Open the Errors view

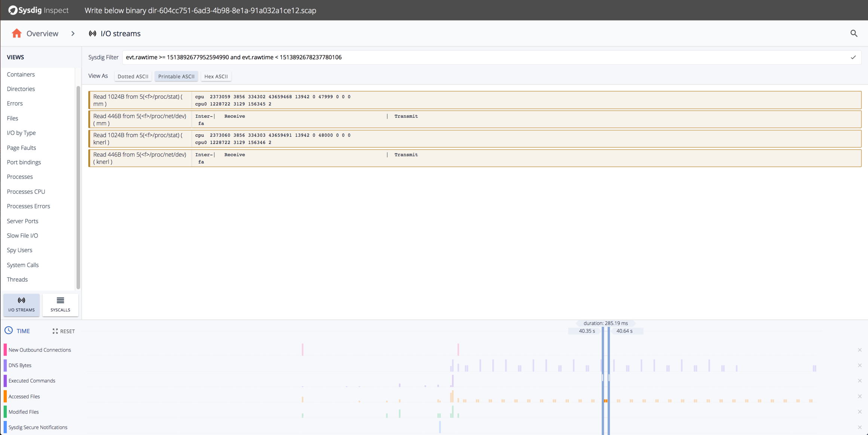(15, 103)
